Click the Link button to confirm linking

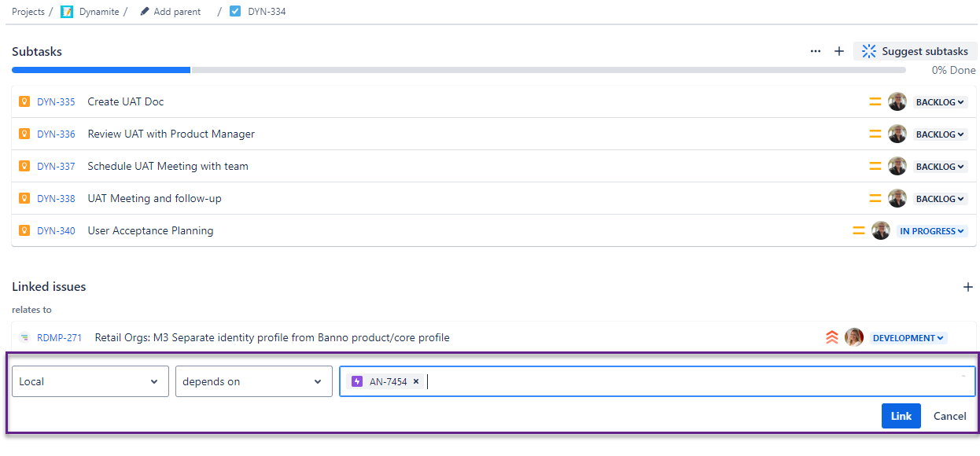click(x=901, y=416)
